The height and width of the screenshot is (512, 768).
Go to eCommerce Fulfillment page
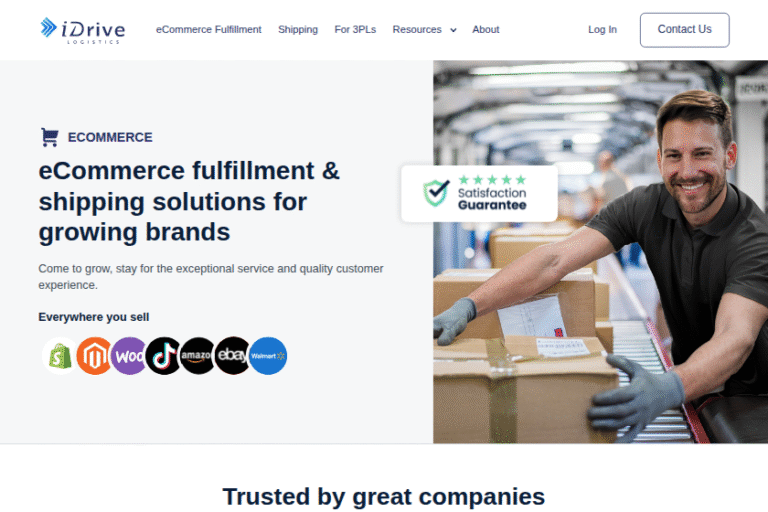[209, 29]
